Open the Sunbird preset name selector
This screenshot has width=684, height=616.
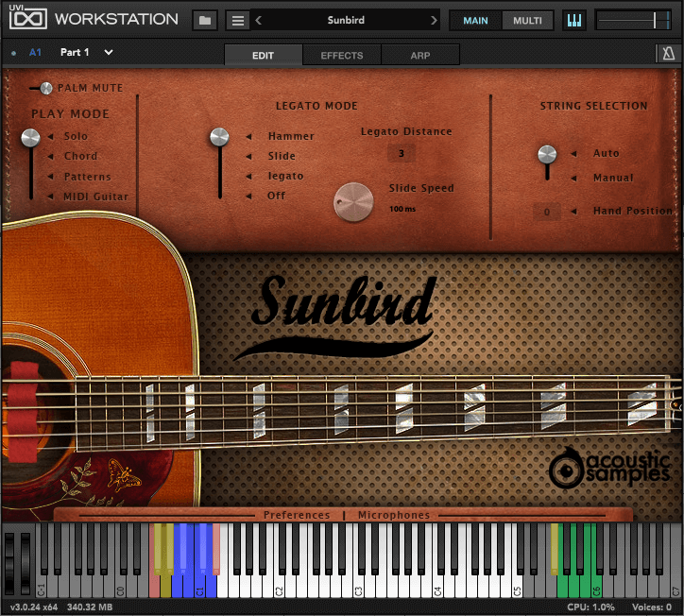[346, 20]
